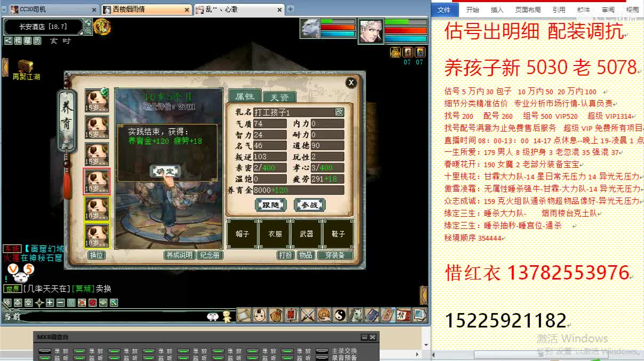The height and width of the screenshot is (361, 644).
Task: Click the 换位 swap position button
Action: 96,255
